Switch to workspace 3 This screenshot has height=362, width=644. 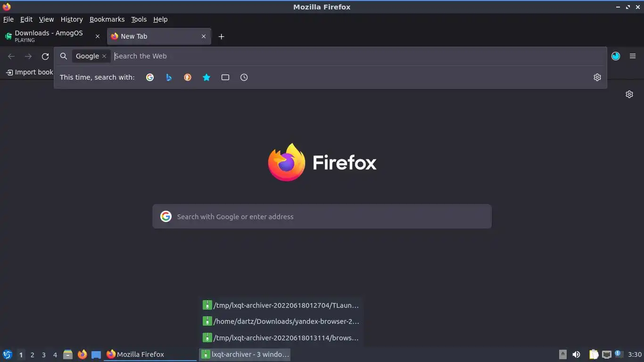43,354
